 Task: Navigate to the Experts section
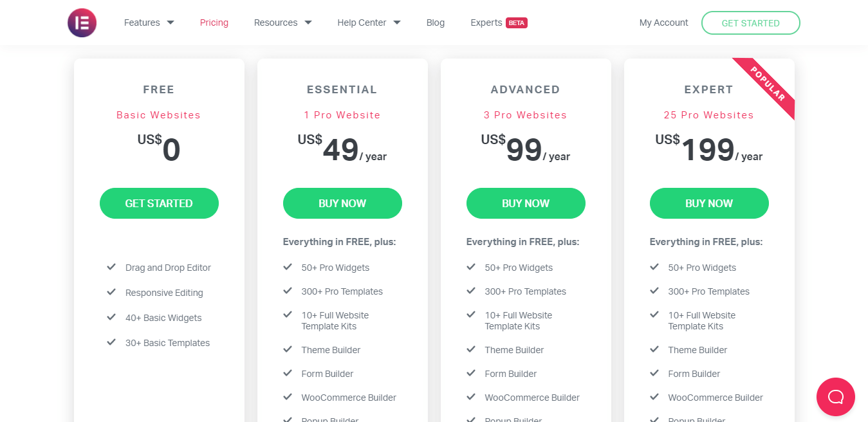486,22
